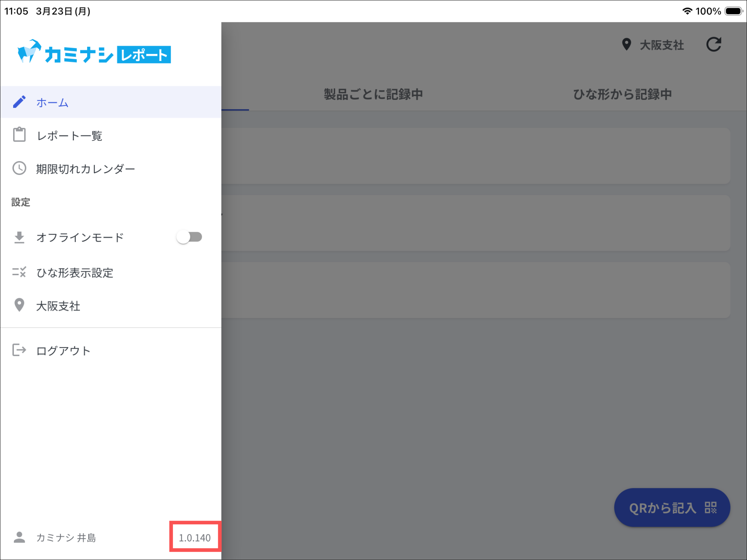747x560 pixels.
Task: Tap the reload icon at top right
Action: click(x=713, y=45)
